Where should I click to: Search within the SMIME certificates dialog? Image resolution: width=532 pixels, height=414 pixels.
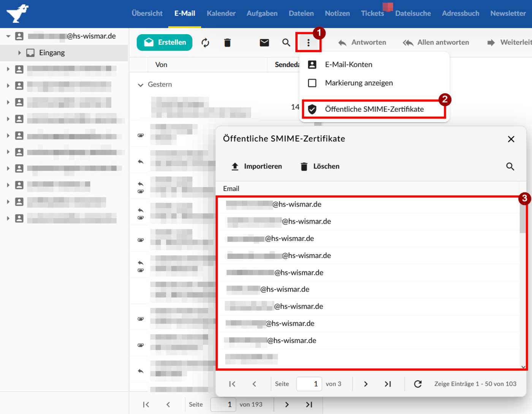click(510, 166)
